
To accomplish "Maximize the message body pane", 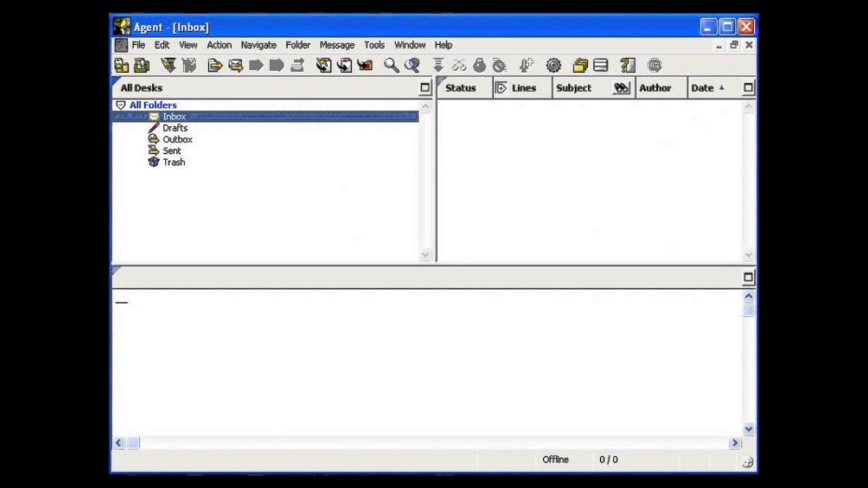I will (749, 277).
